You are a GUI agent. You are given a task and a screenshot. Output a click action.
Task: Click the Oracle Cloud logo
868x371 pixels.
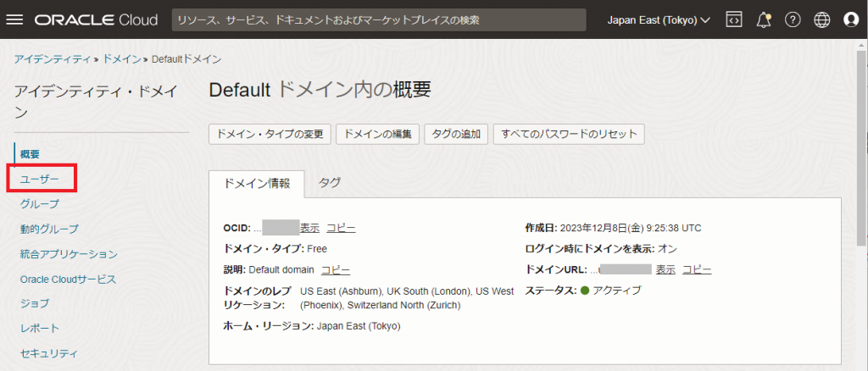(x=96, y=20)
